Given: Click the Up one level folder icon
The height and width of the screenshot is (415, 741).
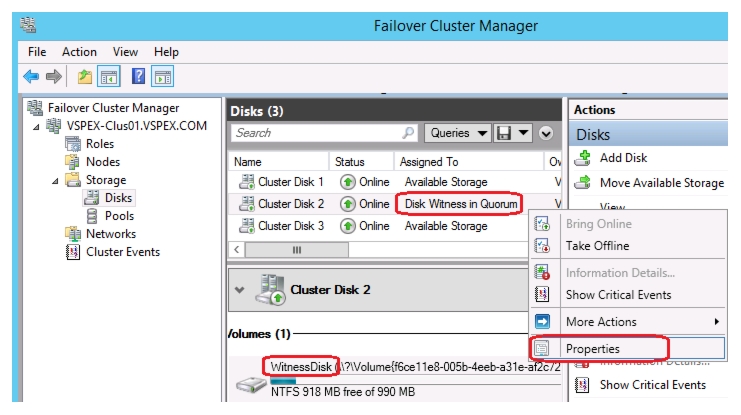Looking at the screenshot, I should coord(85,76).
